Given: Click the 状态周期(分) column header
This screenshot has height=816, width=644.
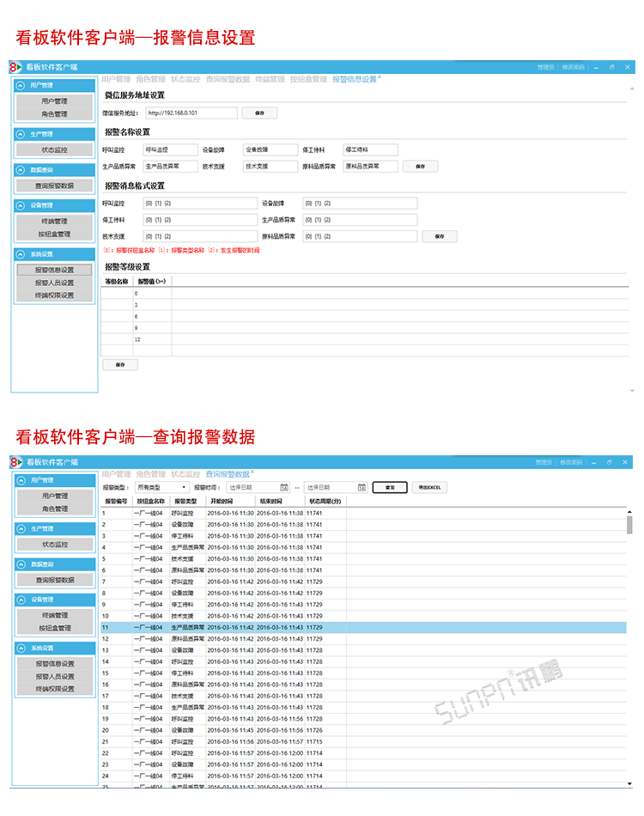Looking at the screenshot, I should coord(325,501).
